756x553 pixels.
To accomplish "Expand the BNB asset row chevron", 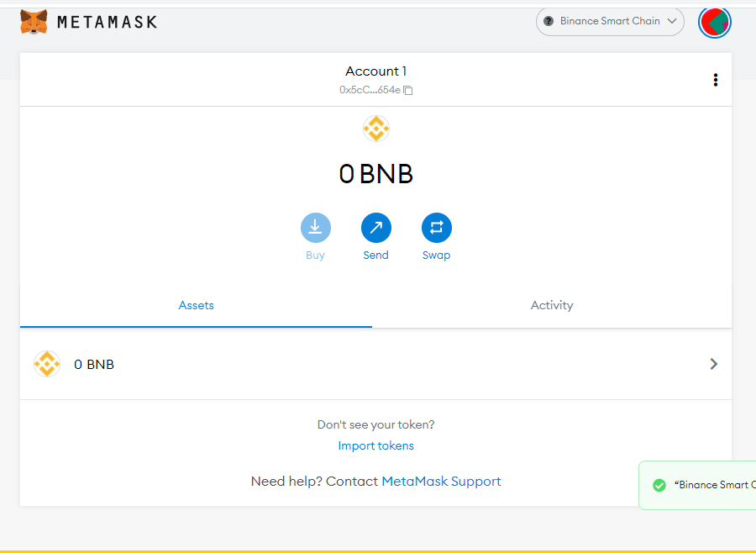I will [714, 364].
